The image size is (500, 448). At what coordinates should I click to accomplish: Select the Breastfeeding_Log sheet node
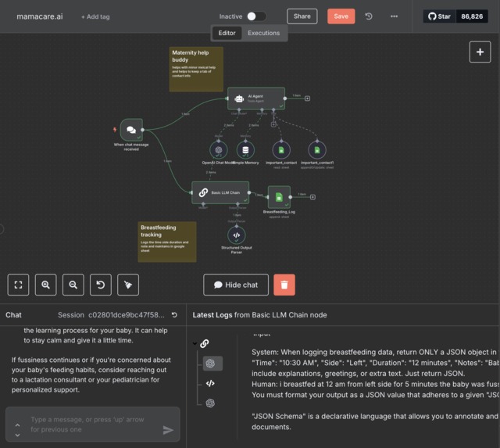pos(279,197)
